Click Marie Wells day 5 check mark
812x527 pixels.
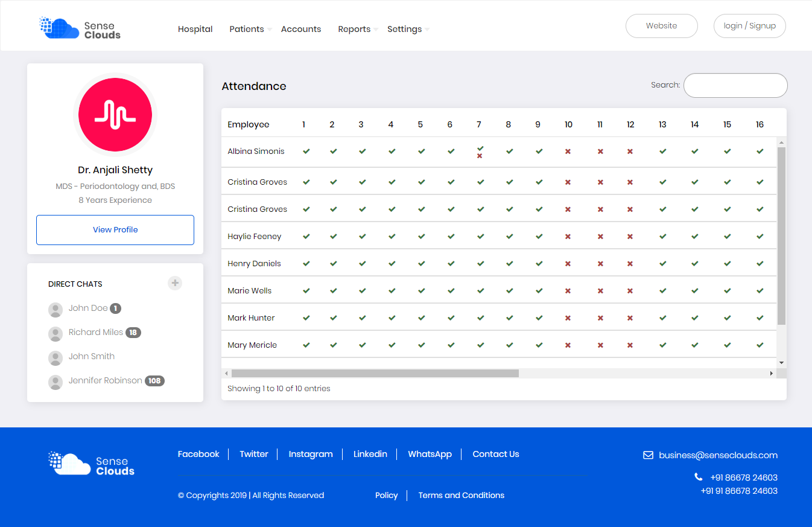tap(421, 291)
